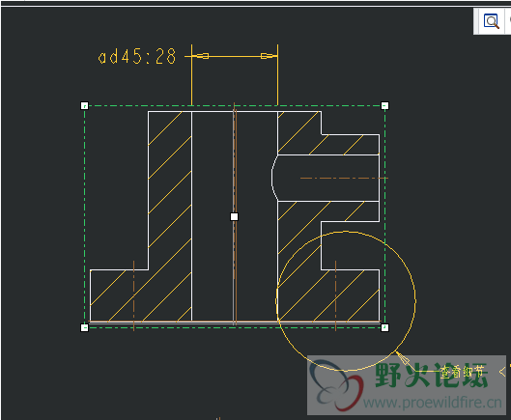Select the horizontal centerline of the side hole
Screen dimensions: 511x420
pos(344,179)
